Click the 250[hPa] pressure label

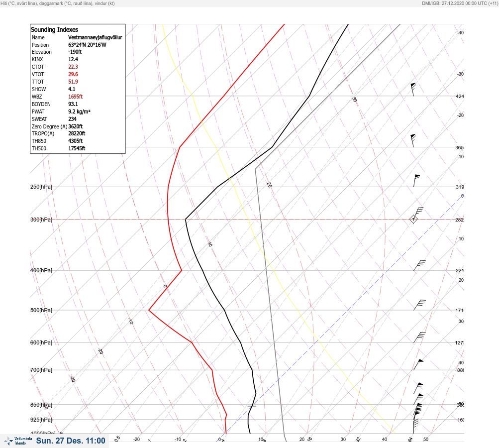(x=41, y=187)
